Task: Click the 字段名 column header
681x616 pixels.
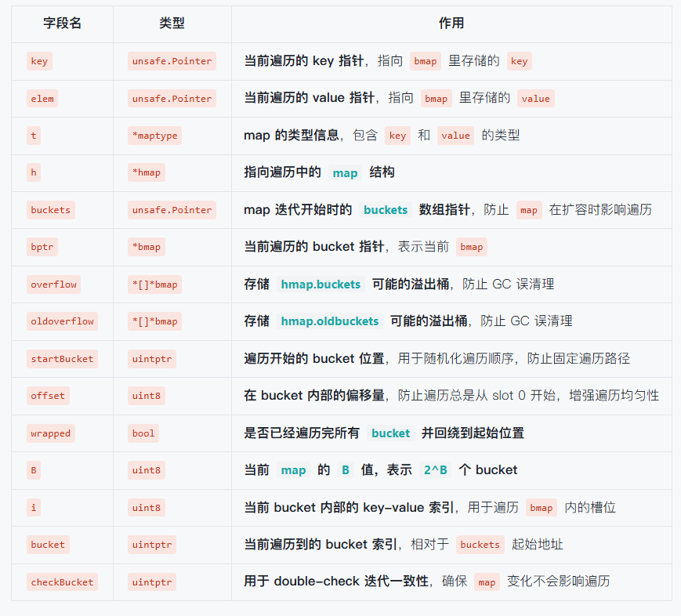Action: 62,23
